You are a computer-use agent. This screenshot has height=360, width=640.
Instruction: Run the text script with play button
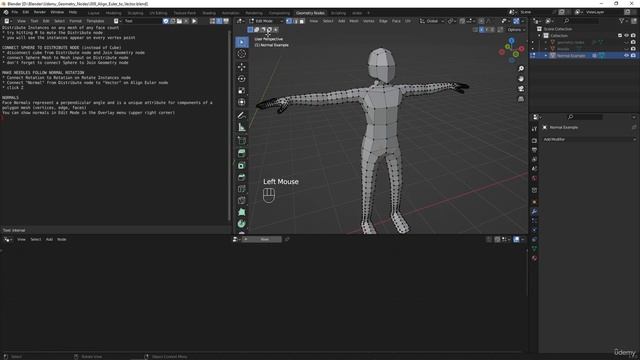point(194,21)
